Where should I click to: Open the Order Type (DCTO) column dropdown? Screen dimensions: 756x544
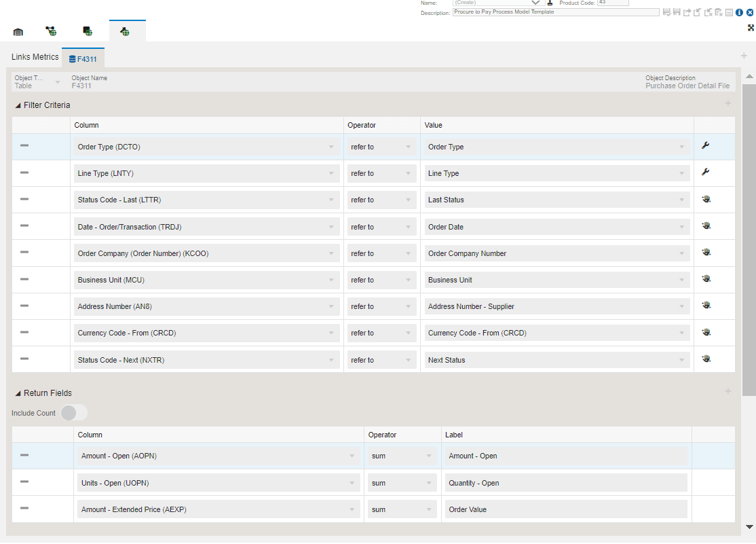click(207, 147)
